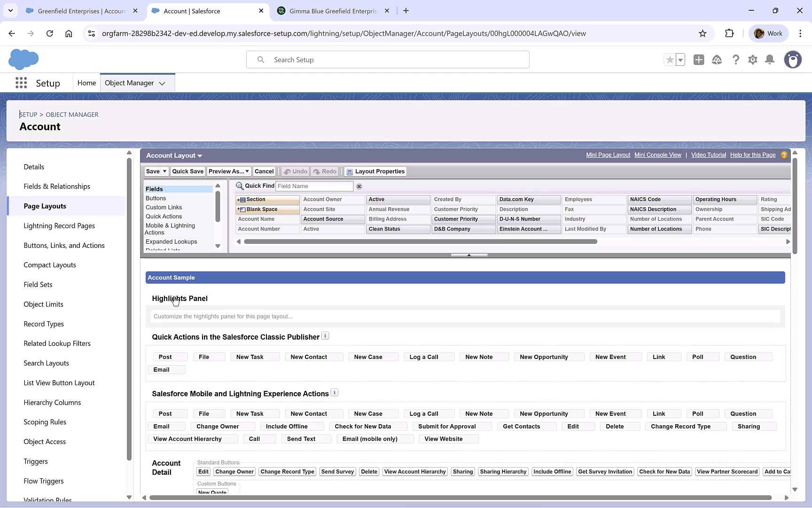812x508 pixels.
Task: Expand the Object Manager dropdown
Action: point(163,83)
